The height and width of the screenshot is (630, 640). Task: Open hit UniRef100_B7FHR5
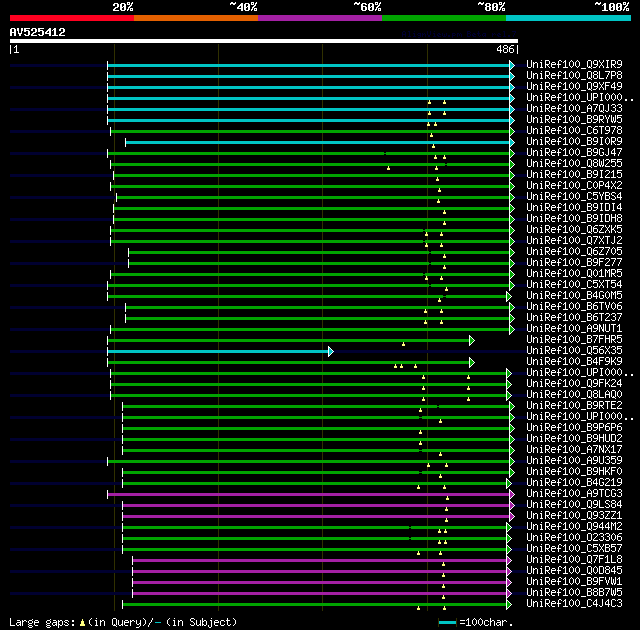574,340
